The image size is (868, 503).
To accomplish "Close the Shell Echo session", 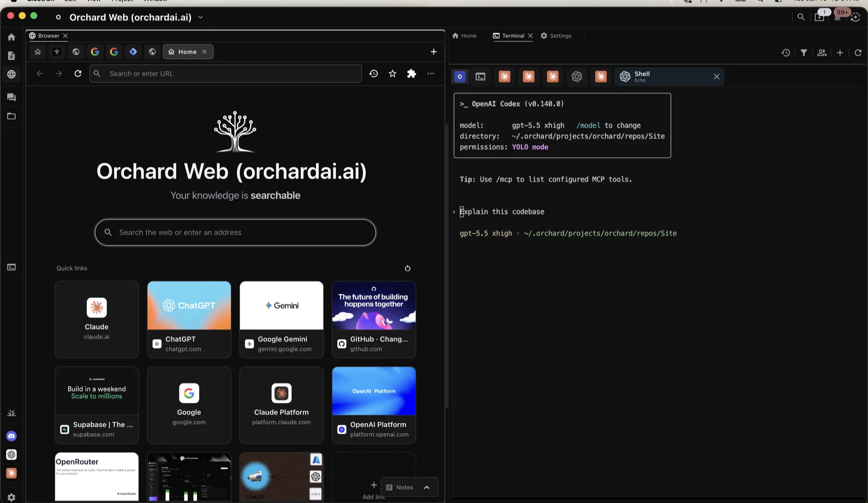I will pyautogui.click(x=717, y=77).
